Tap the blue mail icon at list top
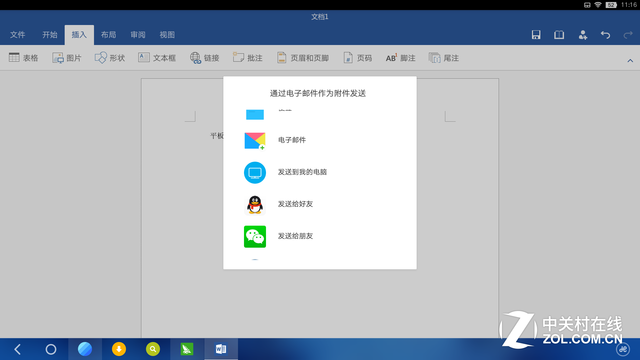This screenshot has width=640, height=360. coord(255,114)
